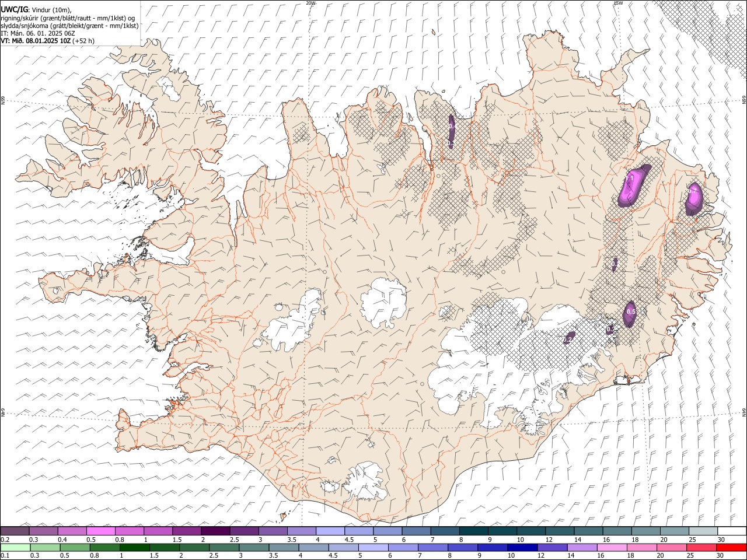Pick the lower legend swatch starting at 0.5

tap(75, 547)
